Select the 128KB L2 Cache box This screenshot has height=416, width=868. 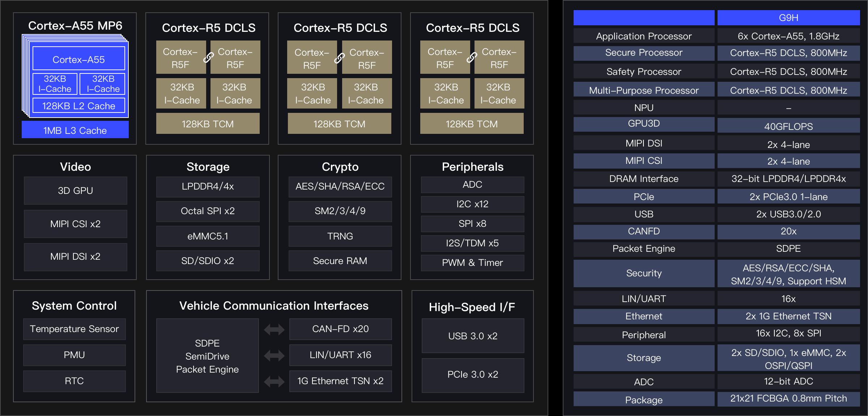coord(78,106)
